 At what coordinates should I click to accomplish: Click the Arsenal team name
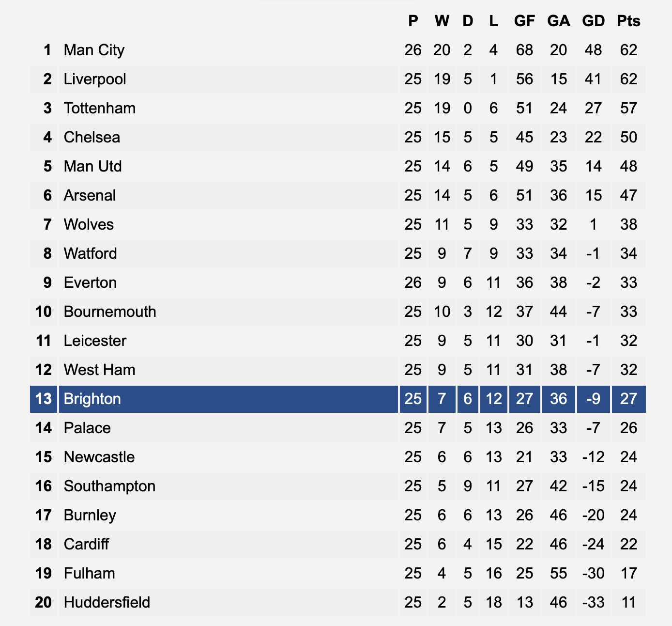coord(90,195)
